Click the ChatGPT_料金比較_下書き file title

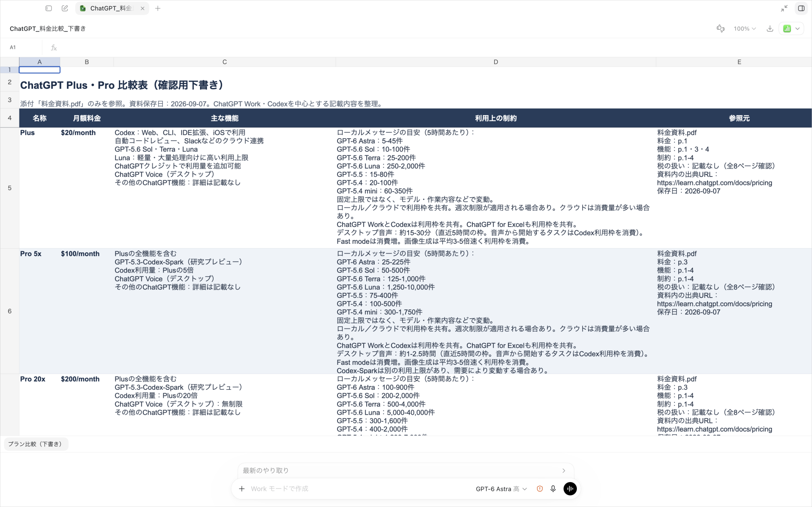point(48,28)
